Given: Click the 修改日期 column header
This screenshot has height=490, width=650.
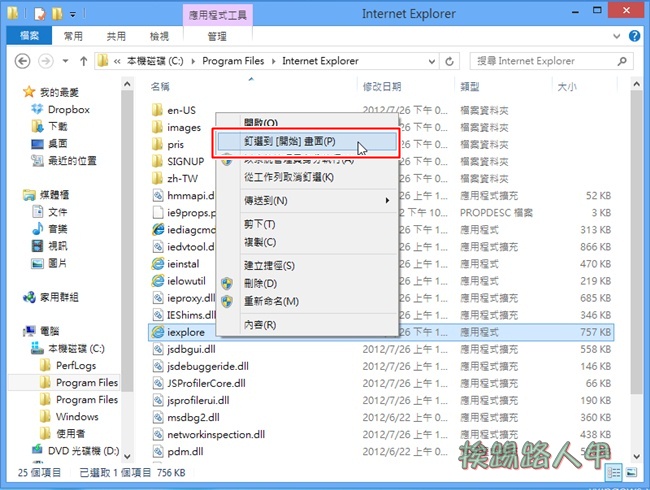Looking at the screenshot, I should coord(382,86).
